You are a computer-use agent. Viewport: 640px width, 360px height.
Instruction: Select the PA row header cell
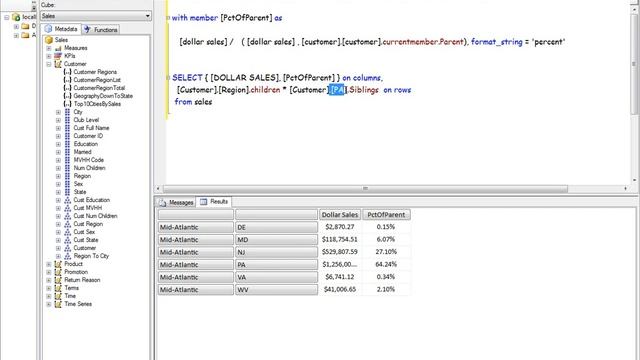[276, 265]
